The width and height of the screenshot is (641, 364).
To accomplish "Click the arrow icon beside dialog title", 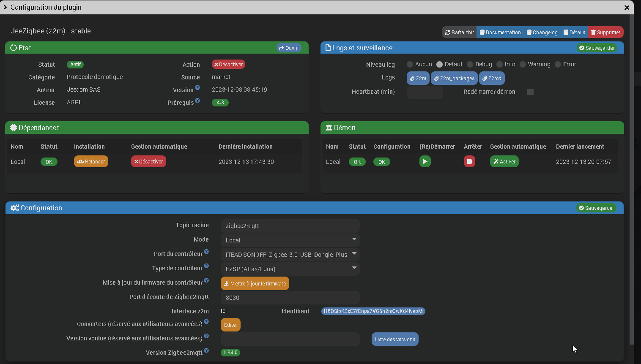I will tap(5, 7).
